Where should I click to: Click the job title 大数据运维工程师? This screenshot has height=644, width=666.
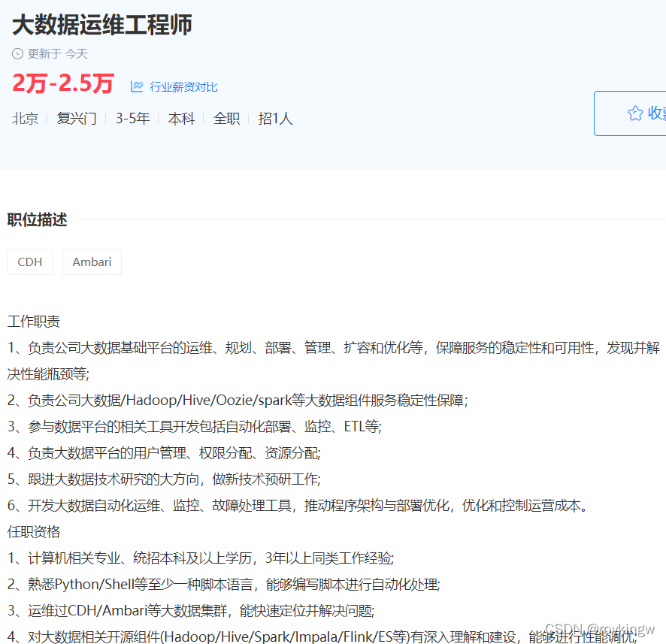point(101,25)
